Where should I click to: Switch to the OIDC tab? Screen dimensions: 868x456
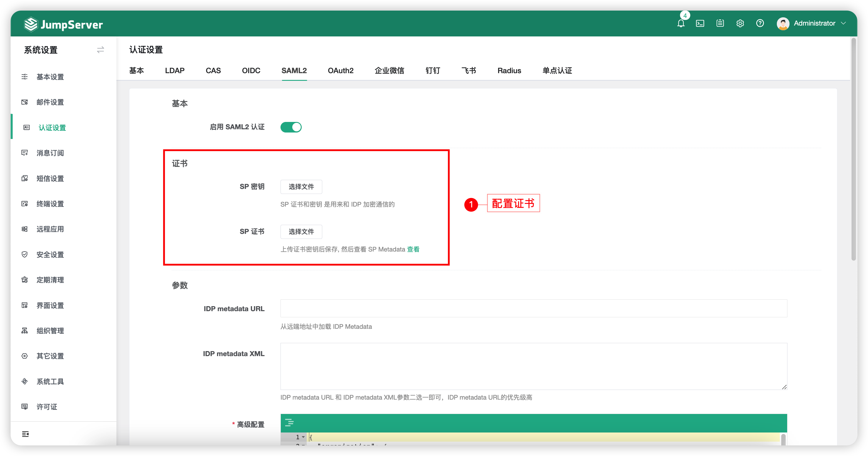pos(251,71)
